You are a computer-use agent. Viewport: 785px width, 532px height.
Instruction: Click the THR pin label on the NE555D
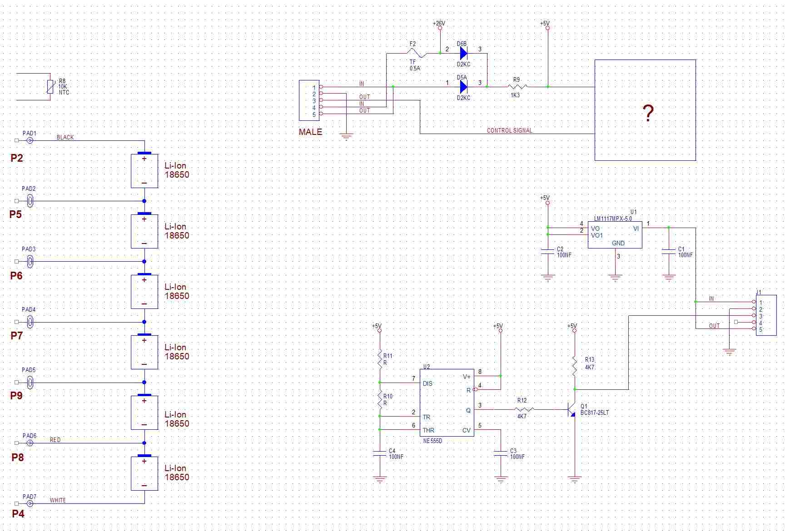click(428, 430)
